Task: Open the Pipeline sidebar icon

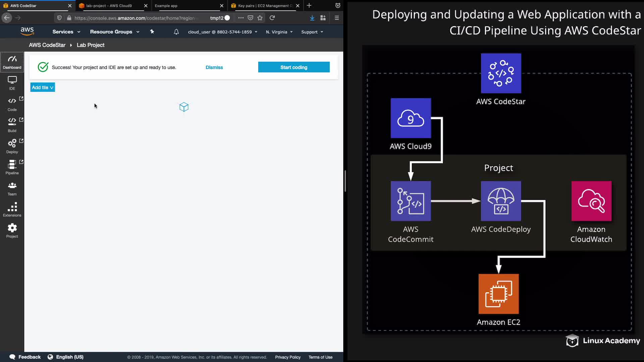Action: (x=12, y=167)
